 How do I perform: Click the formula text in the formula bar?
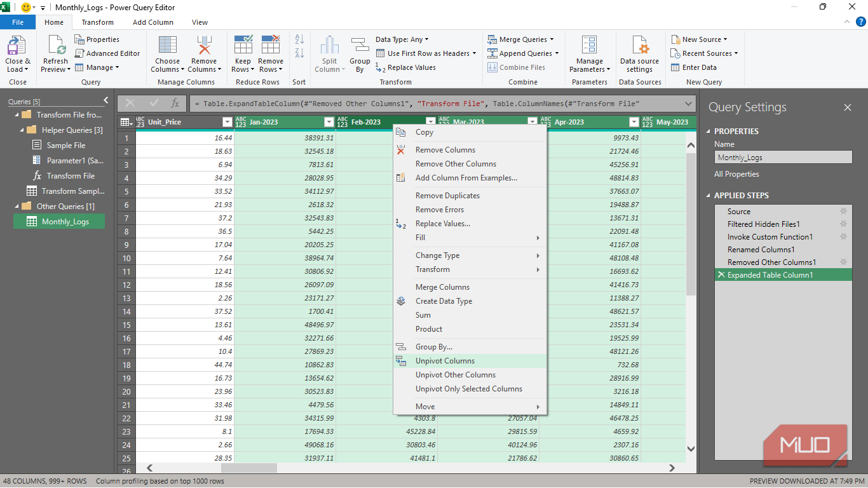click(417, 104)
